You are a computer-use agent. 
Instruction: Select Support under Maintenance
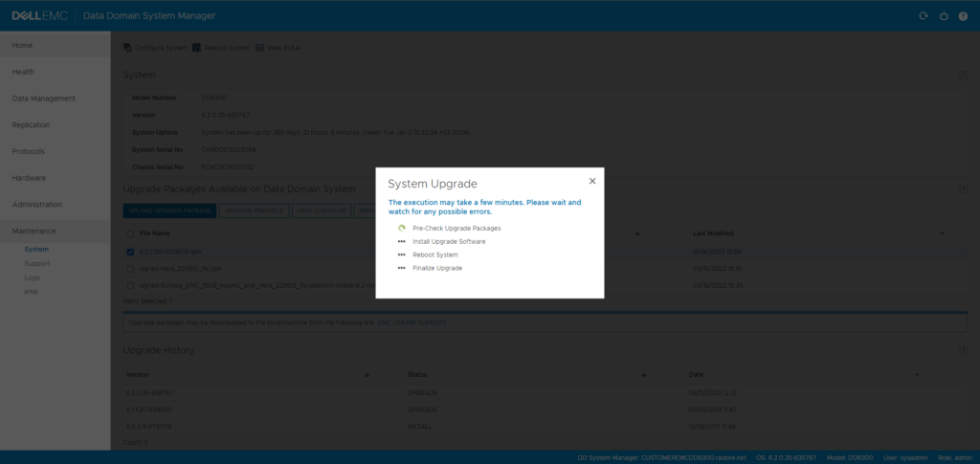(37, 262)
